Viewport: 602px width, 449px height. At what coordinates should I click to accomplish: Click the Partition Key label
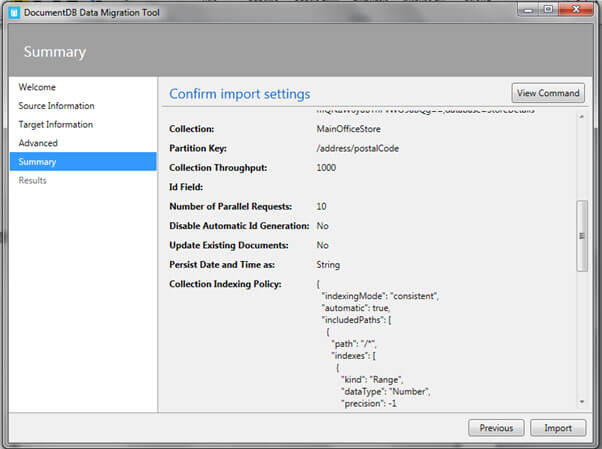coord(198,149)
